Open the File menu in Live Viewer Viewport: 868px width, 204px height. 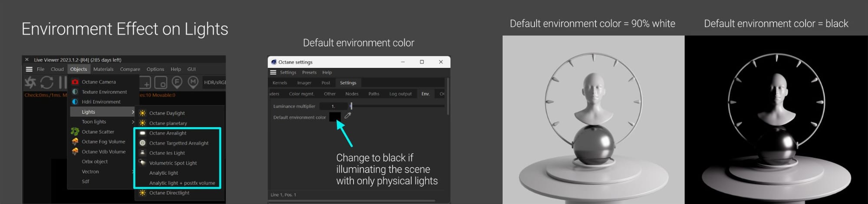[41, 69]
